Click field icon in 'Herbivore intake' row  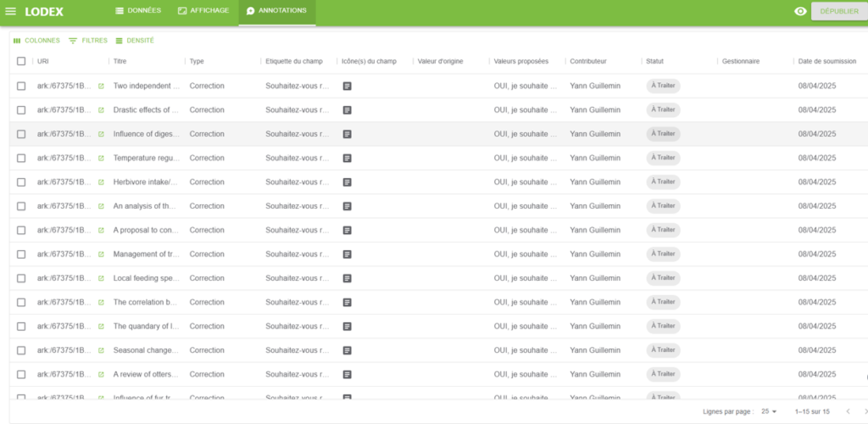pyautogui.click(x=347, y=182)
